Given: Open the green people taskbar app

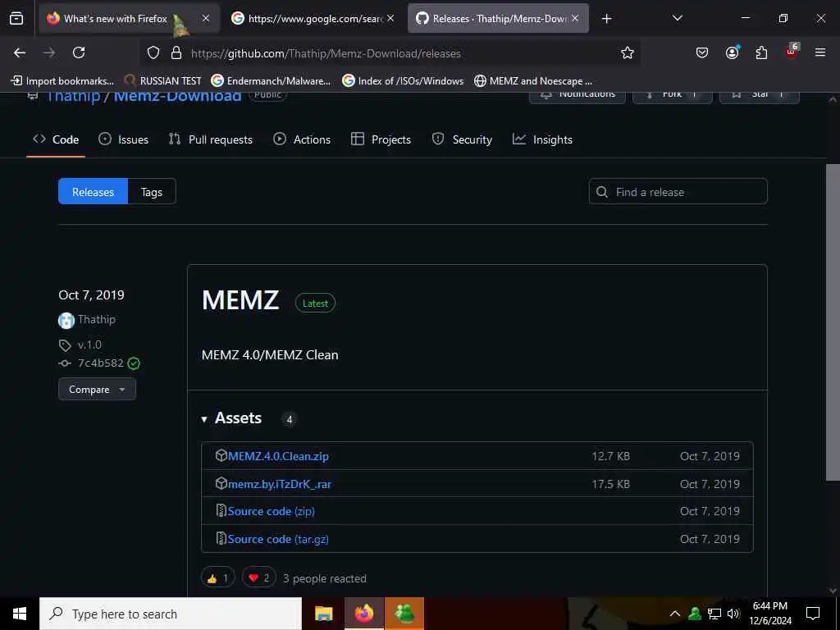Looking at the screenshot, I should point(404,614).
